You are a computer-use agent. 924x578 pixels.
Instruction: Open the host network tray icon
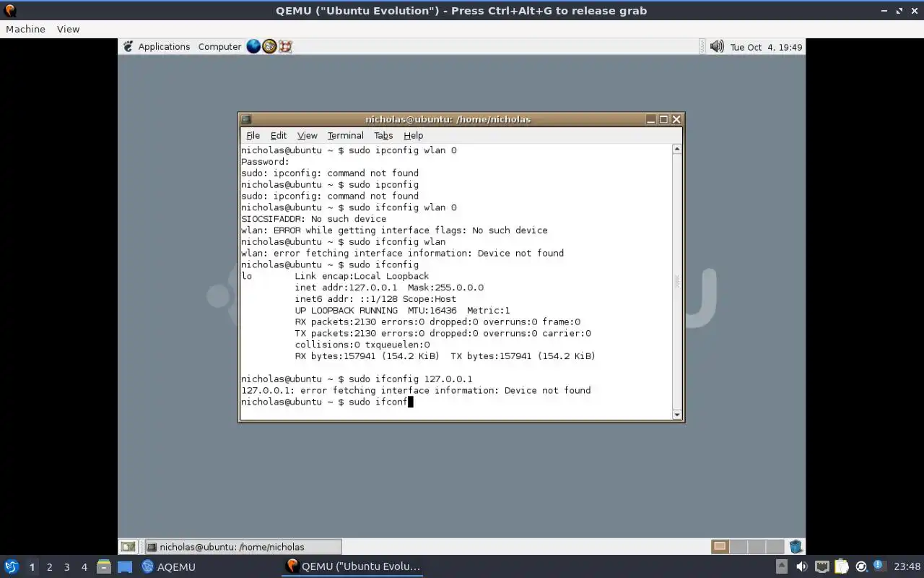click(x=821, y=566)
